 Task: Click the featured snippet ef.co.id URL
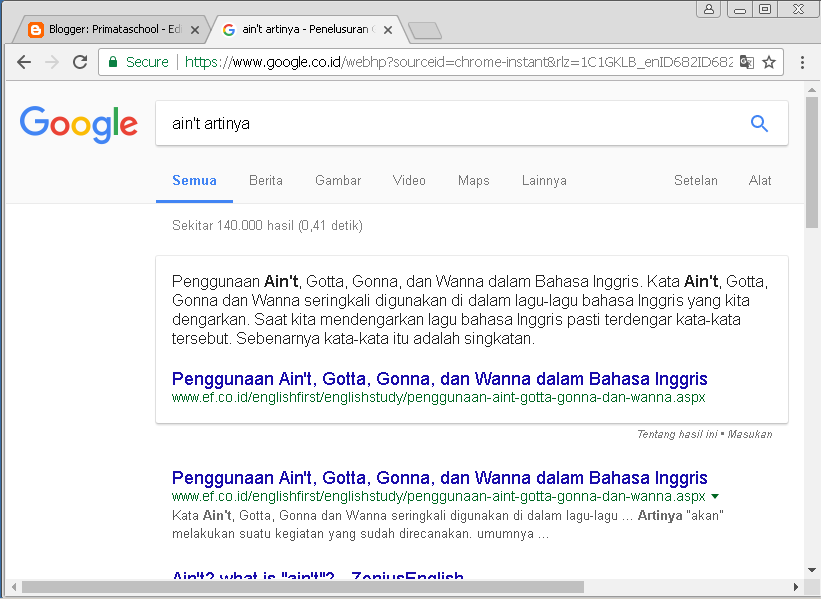(x=439, y=397)
